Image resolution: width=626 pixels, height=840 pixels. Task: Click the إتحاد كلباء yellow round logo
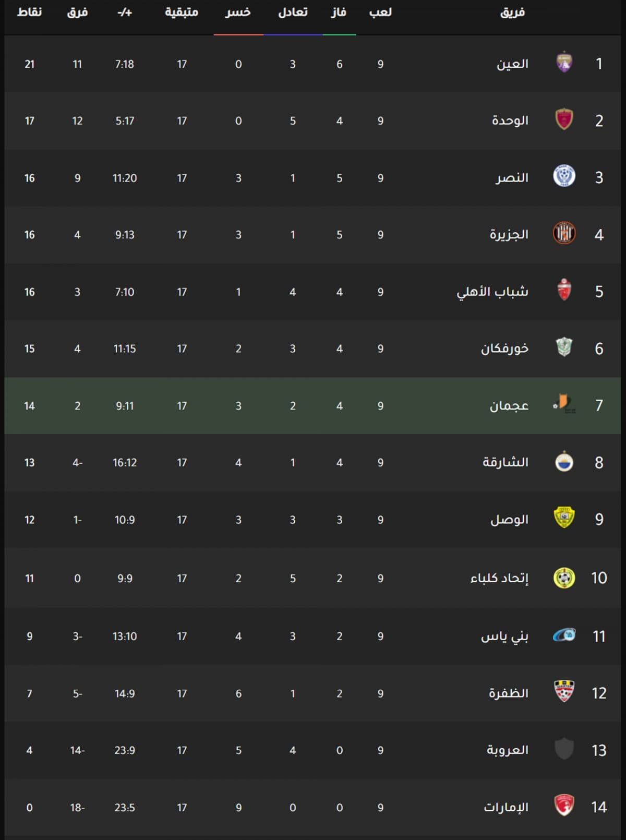point(564,578)
